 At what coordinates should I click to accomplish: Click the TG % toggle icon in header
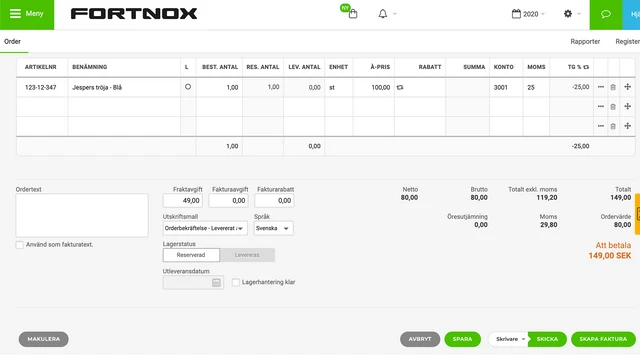[586, 67]
